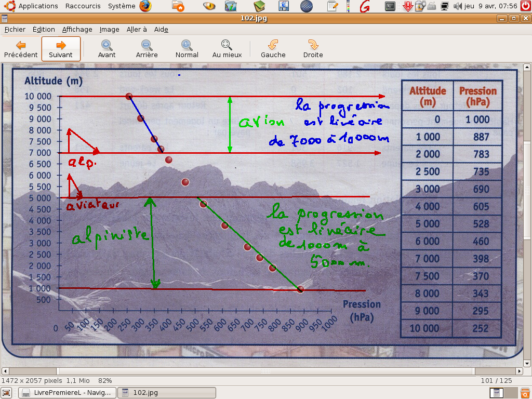Click the volume speaker icon
The image size is (532, 399).
point(457,6)
